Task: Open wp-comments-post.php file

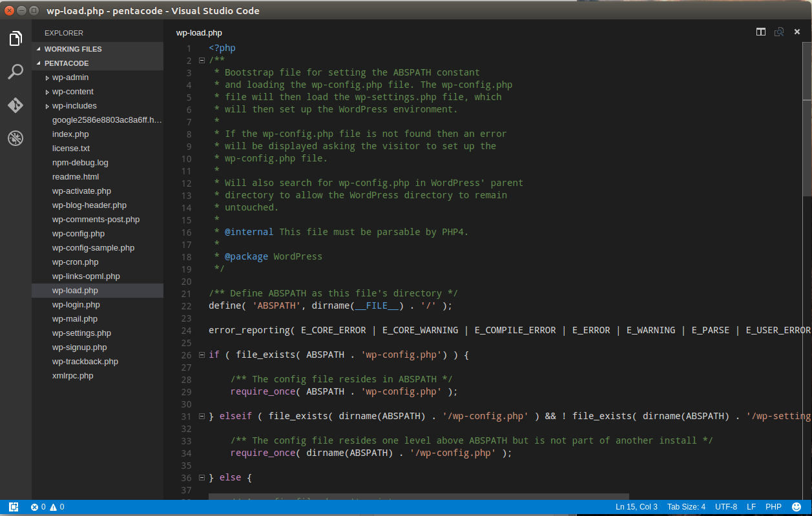Action: point(98,220)
